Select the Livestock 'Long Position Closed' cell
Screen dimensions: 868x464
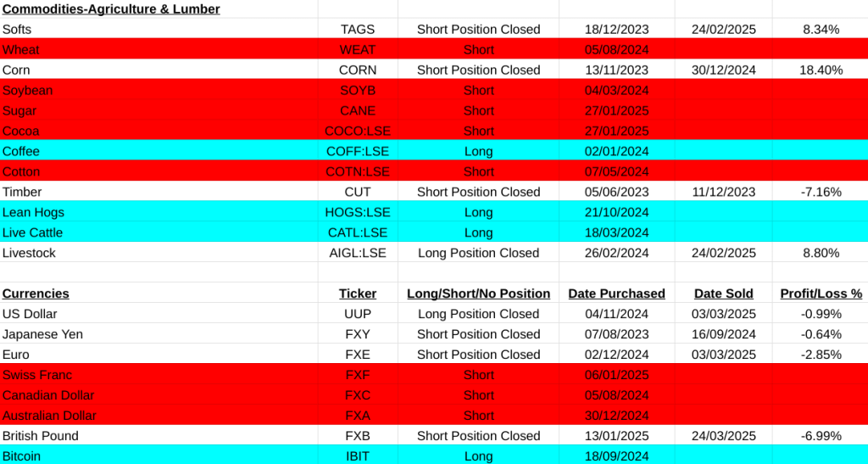click(x=478, y=253)
